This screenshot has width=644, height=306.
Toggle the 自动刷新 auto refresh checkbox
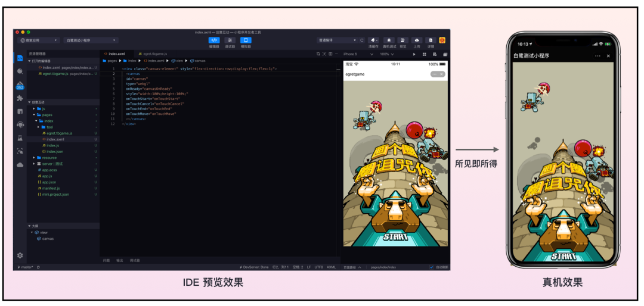[431, 267]
